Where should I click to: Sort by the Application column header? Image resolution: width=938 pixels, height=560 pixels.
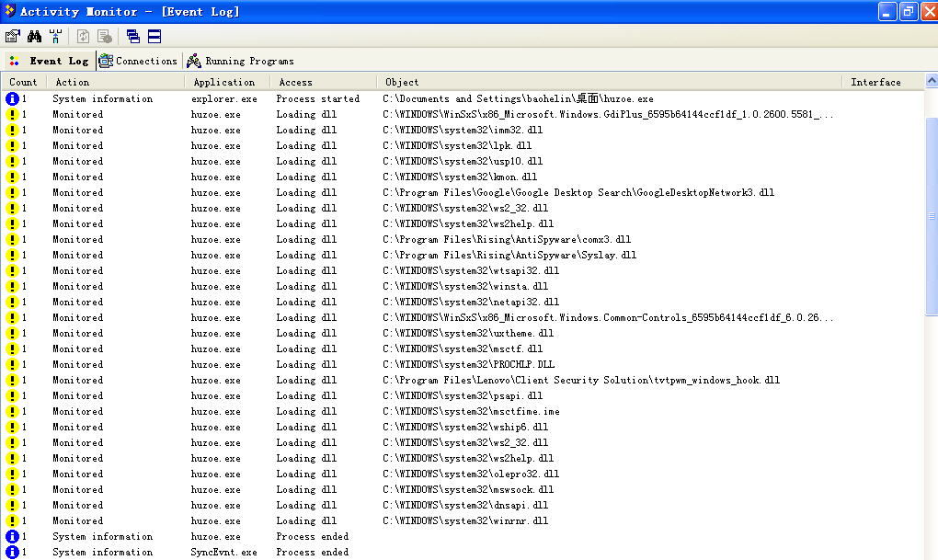pos(227,82)
